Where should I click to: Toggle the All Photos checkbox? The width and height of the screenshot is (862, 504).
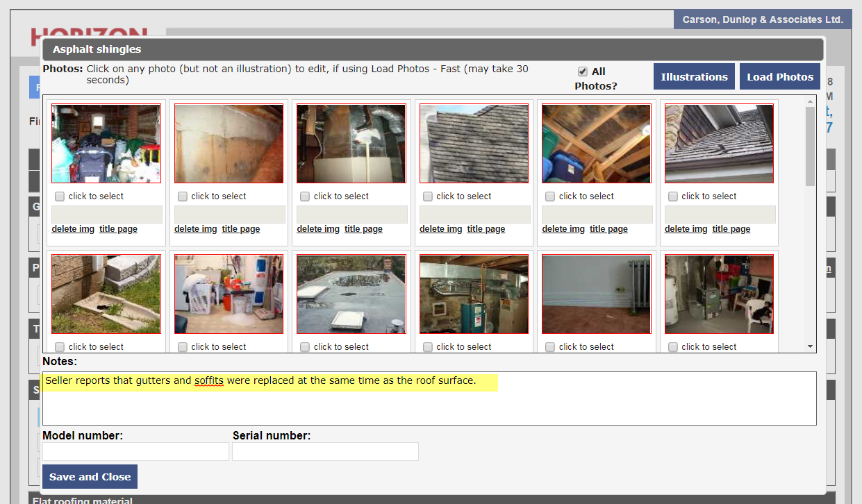(x=583, y=72)
